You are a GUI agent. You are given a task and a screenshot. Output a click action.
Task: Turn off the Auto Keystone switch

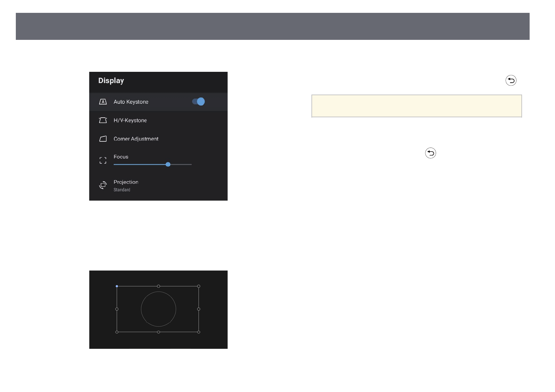coord(198,102)
